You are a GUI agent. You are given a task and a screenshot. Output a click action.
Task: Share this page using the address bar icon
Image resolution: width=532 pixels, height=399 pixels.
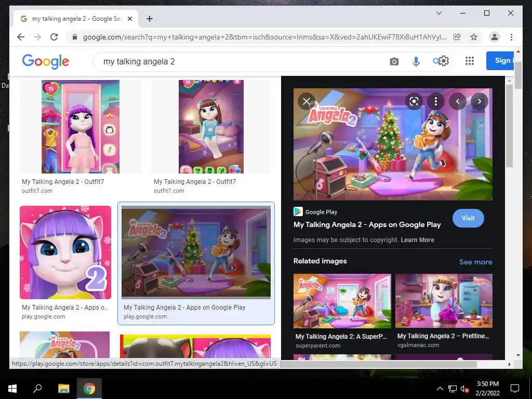(457, 37)
